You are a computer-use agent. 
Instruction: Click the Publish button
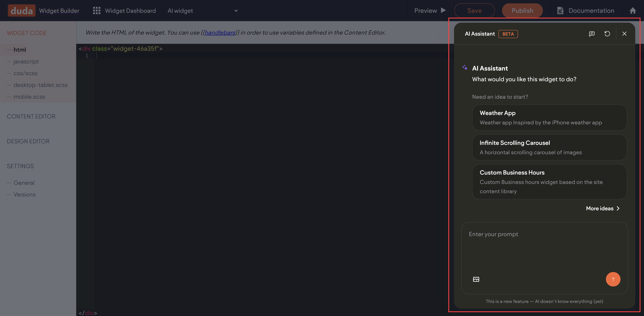pos(522,11)
